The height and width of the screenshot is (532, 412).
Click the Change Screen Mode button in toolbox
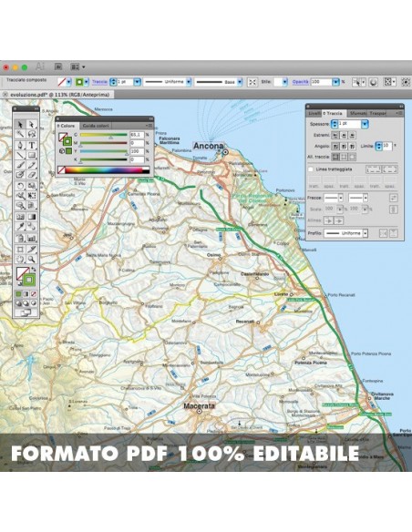[26, 312]
